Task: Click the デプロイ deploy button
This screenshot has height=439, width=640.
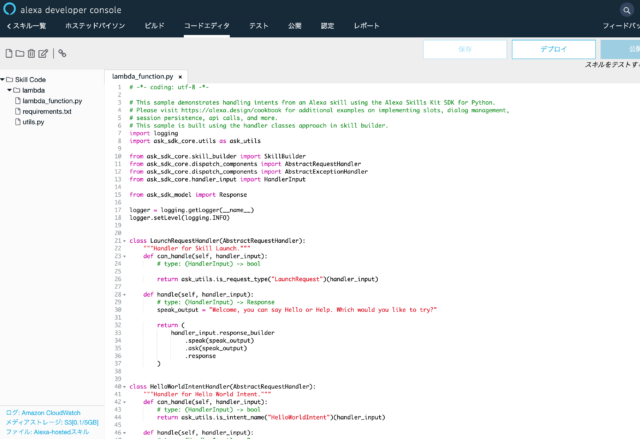Action: (x=553, y=49)
